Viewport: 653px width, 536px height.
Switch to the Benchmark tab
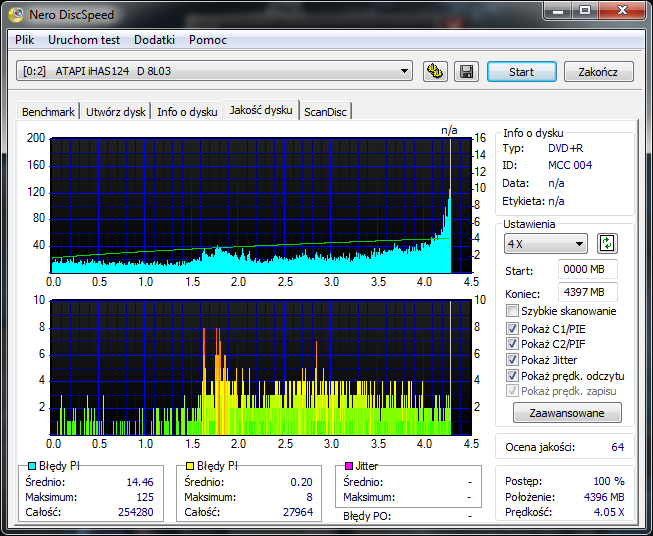[48, 112]
